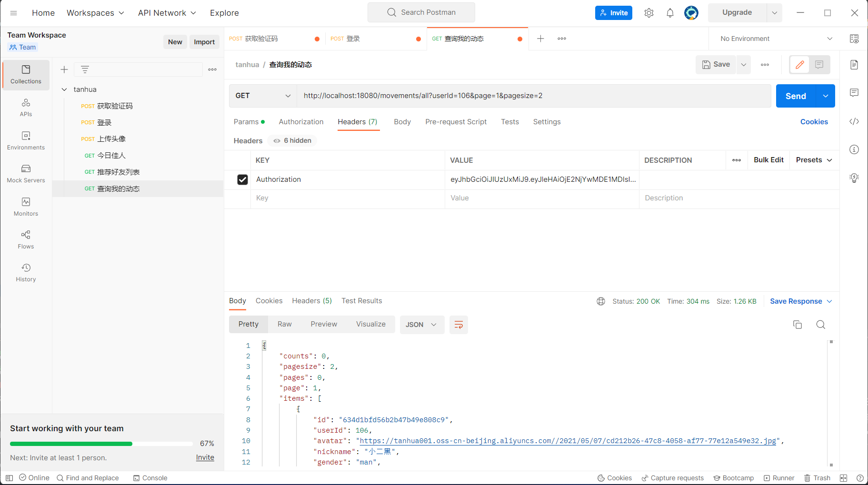Show the 6 hidden headers

pyautogui.click(x=292, y=141)
